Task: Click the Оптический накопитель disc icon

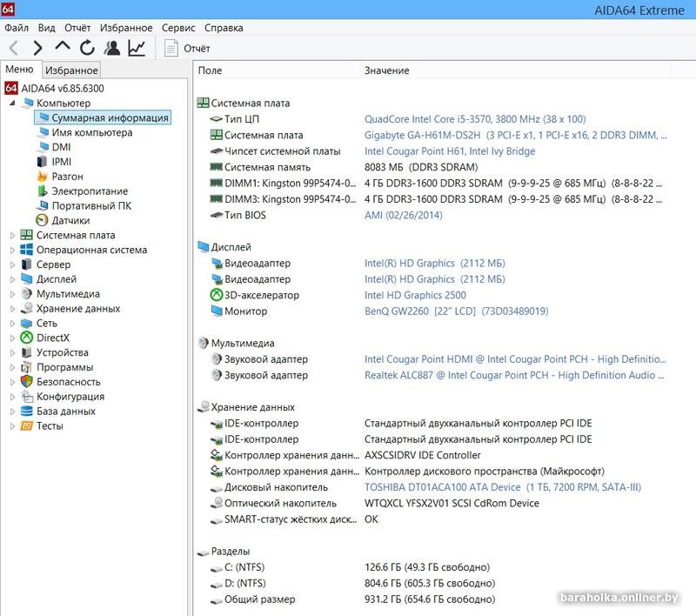Action: point(216,502)
